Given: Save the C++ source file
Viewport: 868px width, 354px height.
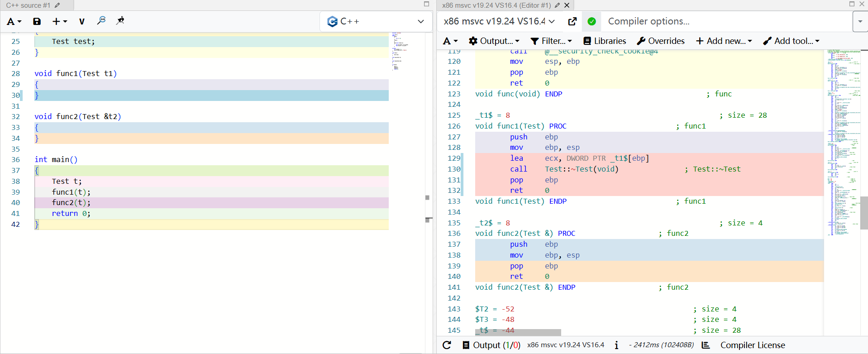Looking at the screenshot, I should pos(37,21).
